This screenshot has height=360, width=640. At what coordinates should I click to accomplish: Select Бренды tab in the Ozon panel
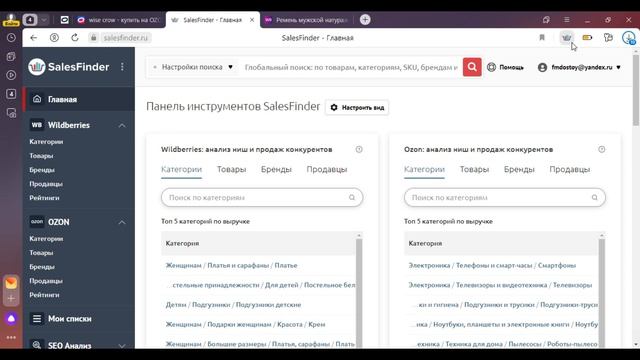point(519,169)
